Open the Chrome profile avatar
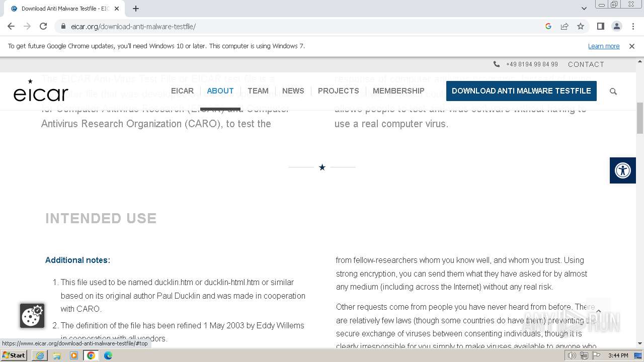Image resolution: width=644 pixels, height=362 pixels. [616, 26]
